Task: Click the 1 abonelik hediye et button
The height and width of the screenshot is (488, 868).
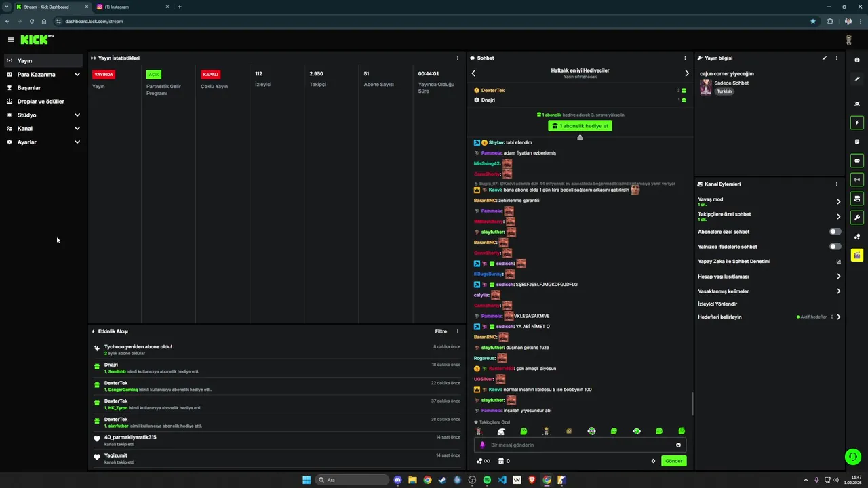Action: (x=580, y=126)
